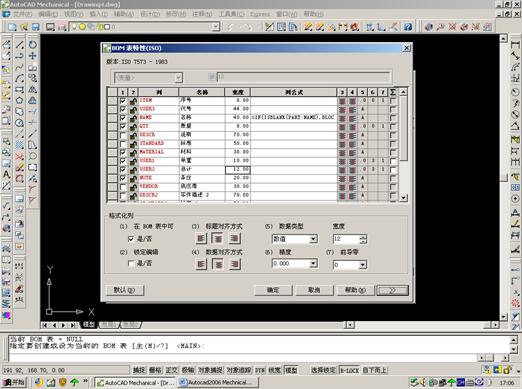Click the Save icon in main toolbar

[36, 27]
